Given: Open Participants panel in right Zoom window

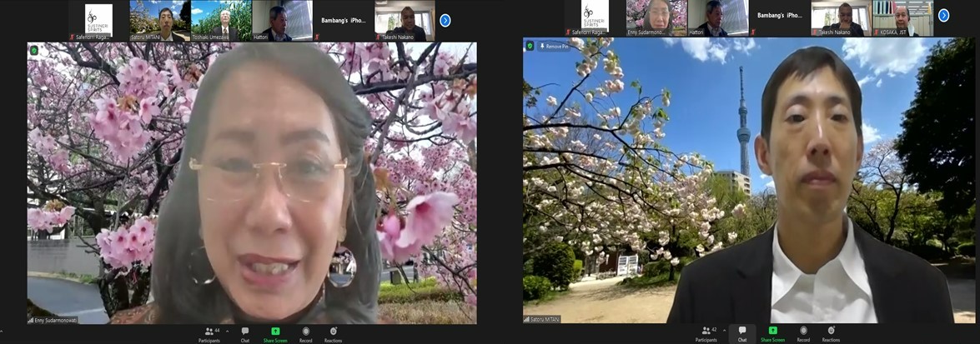Looking at the screenshot, I should tap(706, 335).
